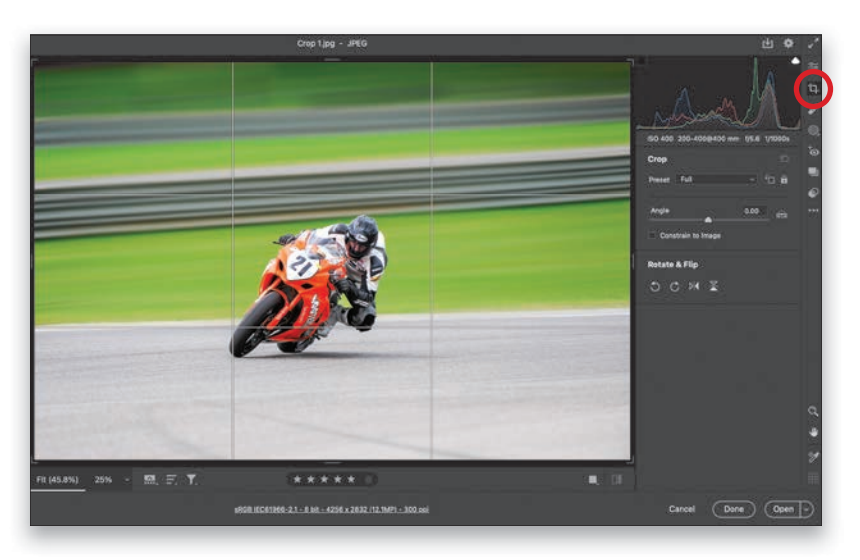Open the sRGB workflow options link

(x=332, y=509)
